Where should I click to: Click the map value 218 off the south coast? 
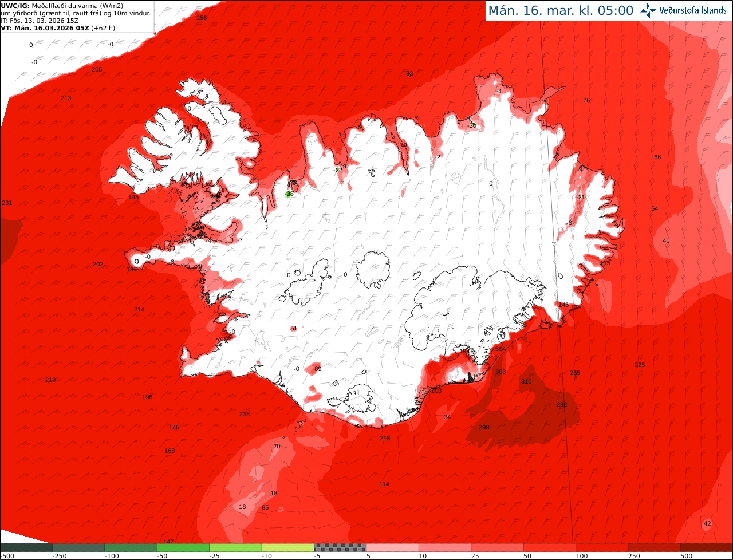[385, 438]
